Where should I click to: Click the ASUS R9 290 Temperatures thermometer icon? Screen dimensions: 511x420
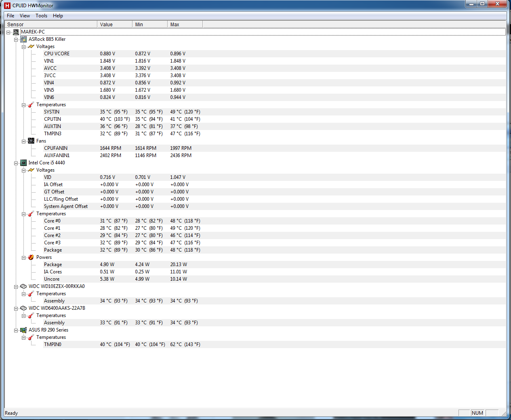coord(31,337)
